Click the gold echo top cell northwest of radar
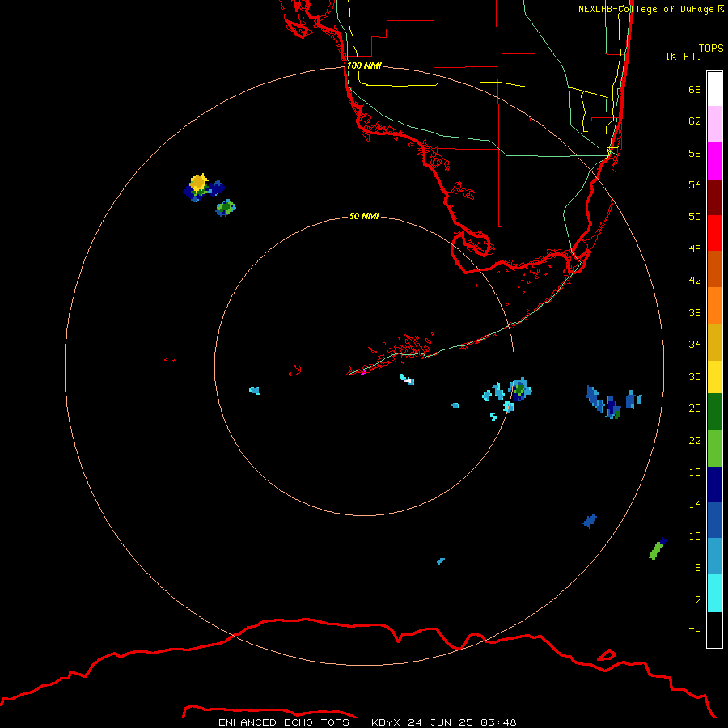Image resolution: width=728 pixels, height=728 pixels. tap(199, 183)
